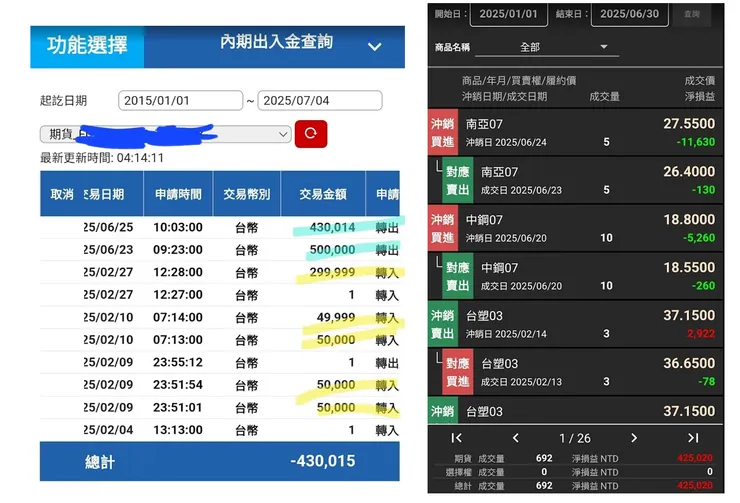This screenshot has height=503, width=740.
Task: Click the 對應賣出 badge for 南亞07
Action: pos(458,180)
